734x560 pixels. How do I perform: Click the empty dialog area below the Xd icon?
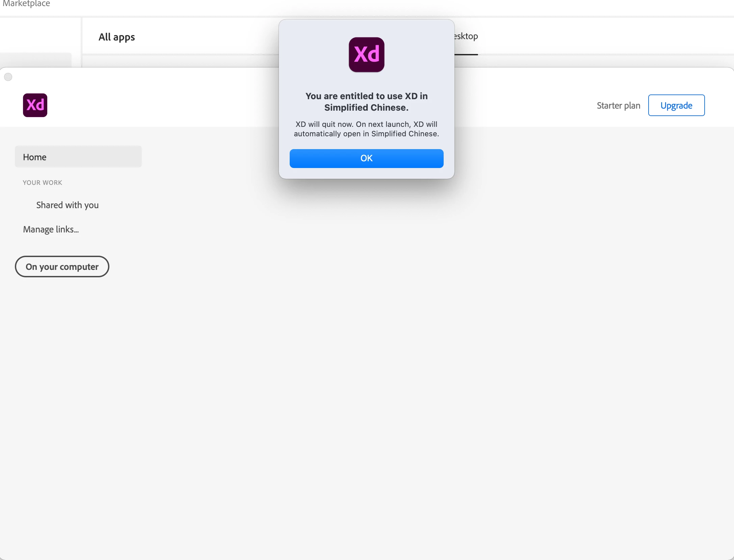click(x=366, y=82)
